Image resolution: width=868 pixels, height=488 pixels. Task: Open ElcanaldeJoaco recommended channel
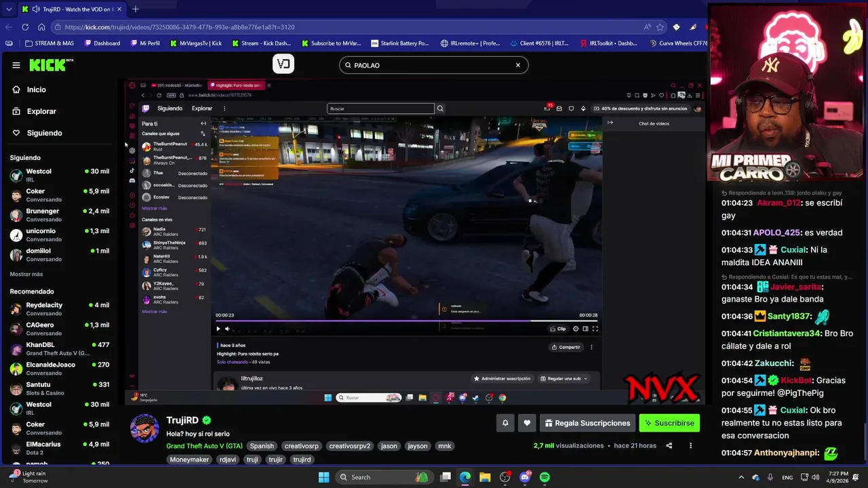pyautogui.click(x=60, y=368)
